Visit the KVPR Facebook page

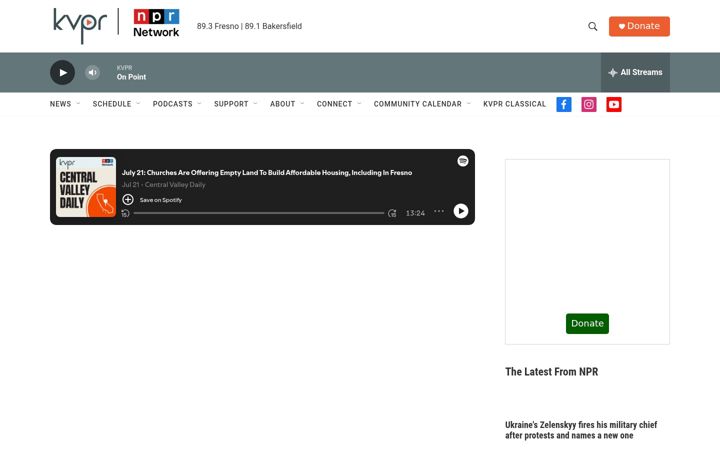click(564, 104)
